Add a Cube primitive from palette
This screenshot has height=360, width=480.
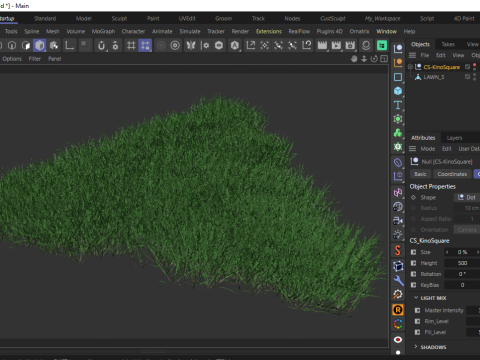point(398,91)
